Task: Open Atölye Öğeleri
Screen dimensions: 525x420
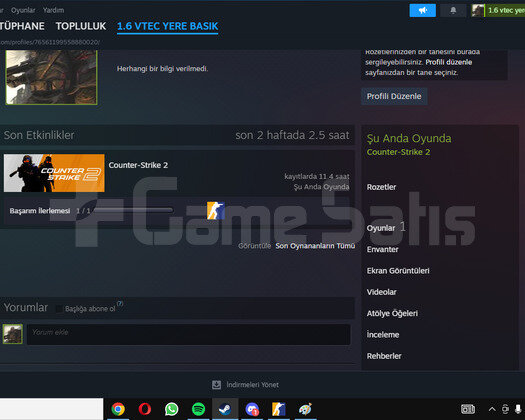Action: pos(392,313)
